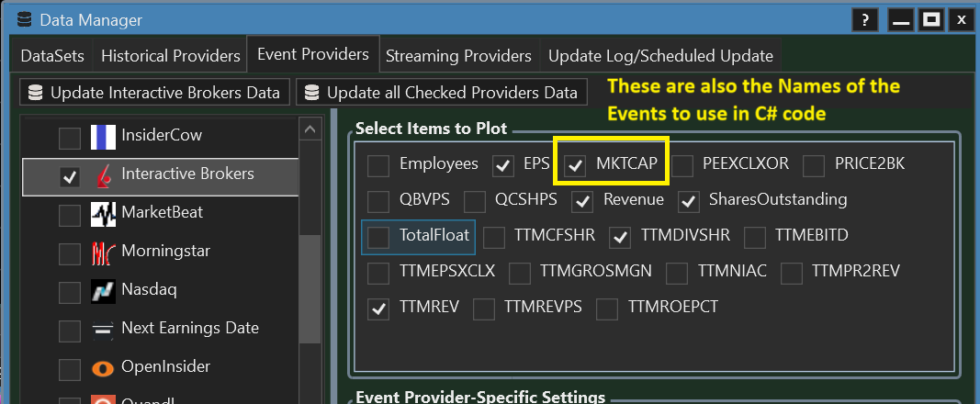Check the PEEXCLXOR plot item
980x404 pixels.
pos(682,165)
